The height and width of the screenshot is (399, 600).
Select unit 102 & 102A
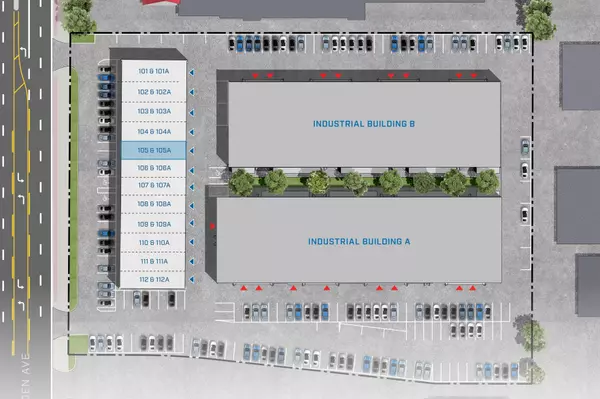pyautogui.click(x=154, y=92)
